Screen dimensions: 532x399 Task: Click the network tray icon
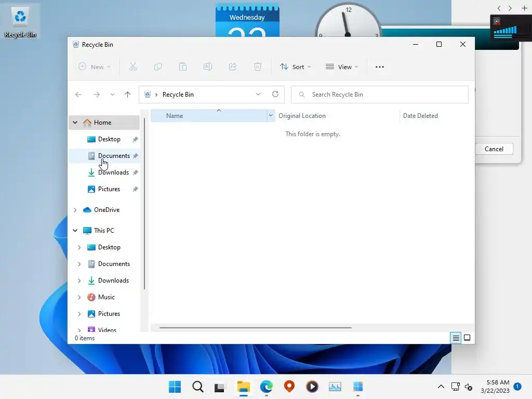point(455,387)
